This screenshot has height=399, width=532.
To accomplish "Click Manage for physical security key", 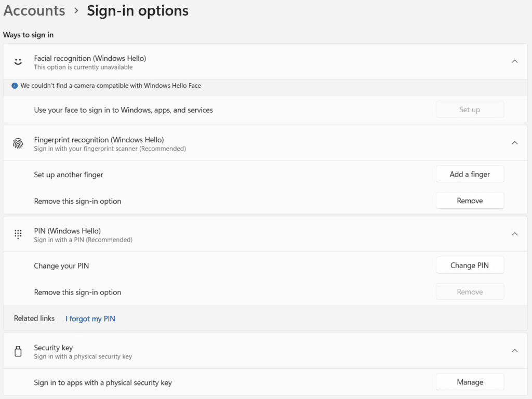I will tap(470, 382).
